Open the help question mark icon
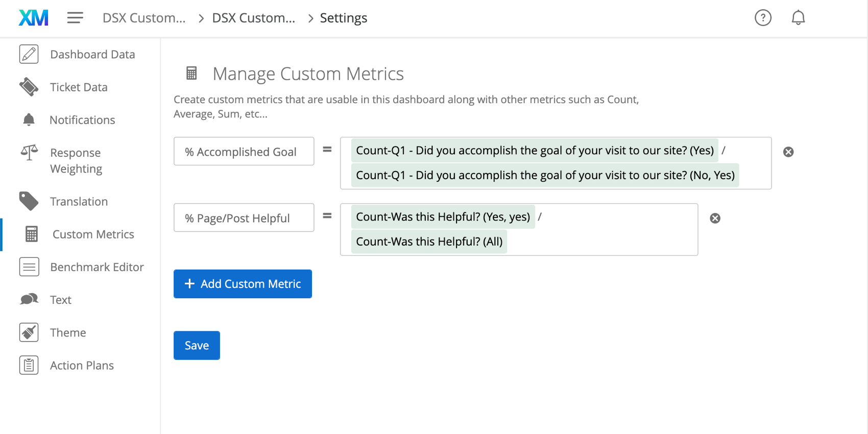This screenshot has height=434, width=868. 763,18
